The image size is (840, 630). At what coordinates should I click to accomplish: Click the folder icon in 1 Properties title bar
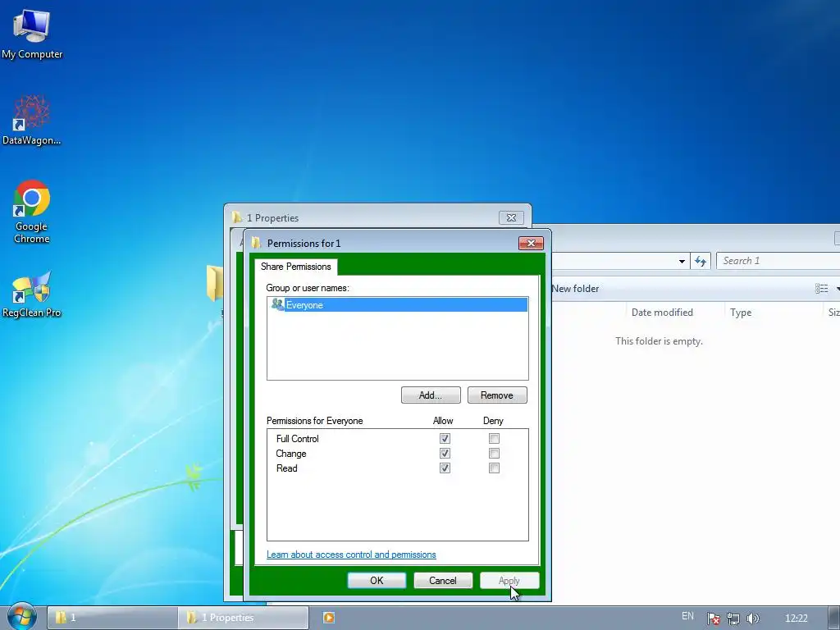coord(237,217)
